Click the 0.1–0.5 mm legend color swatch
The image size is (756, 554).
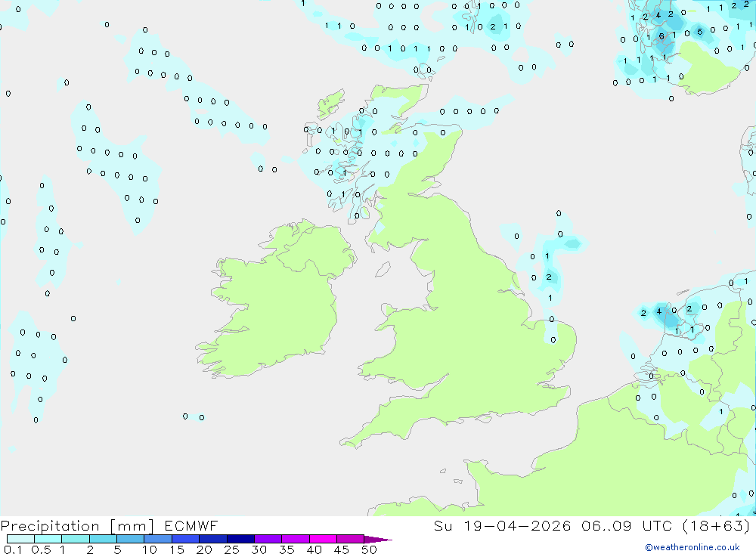tap(20, 539)
